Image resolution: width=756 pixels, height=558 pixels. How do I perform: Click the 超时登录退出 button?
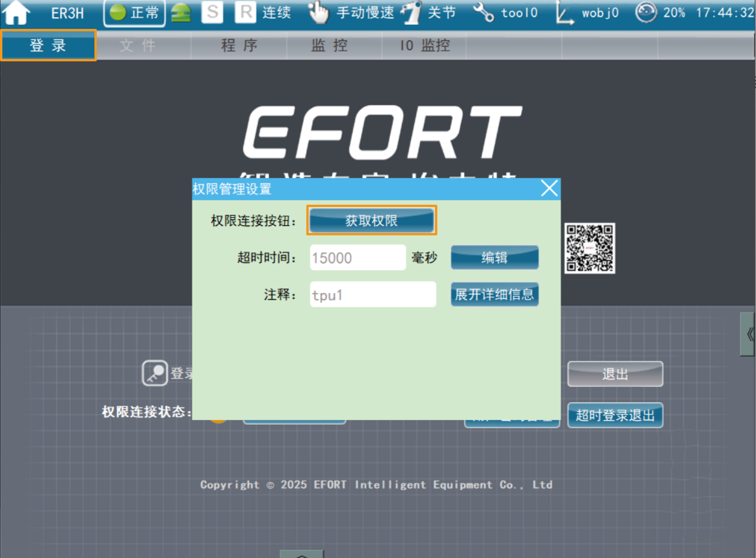(x=616, y=415)
